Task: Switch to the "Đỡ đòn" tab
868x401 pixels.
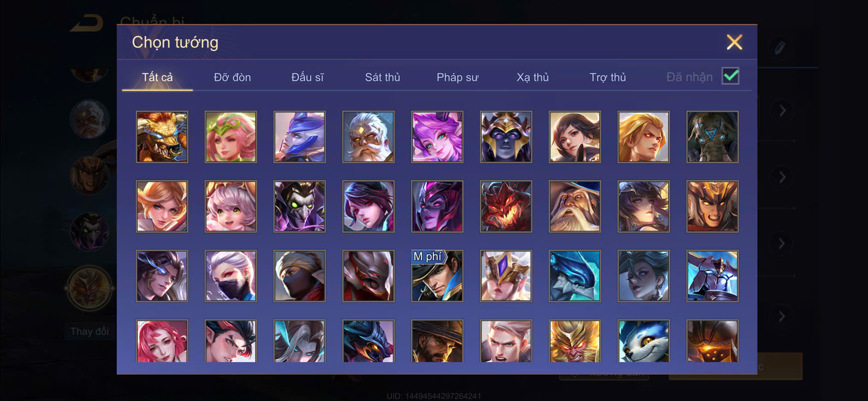Action: 232,77
